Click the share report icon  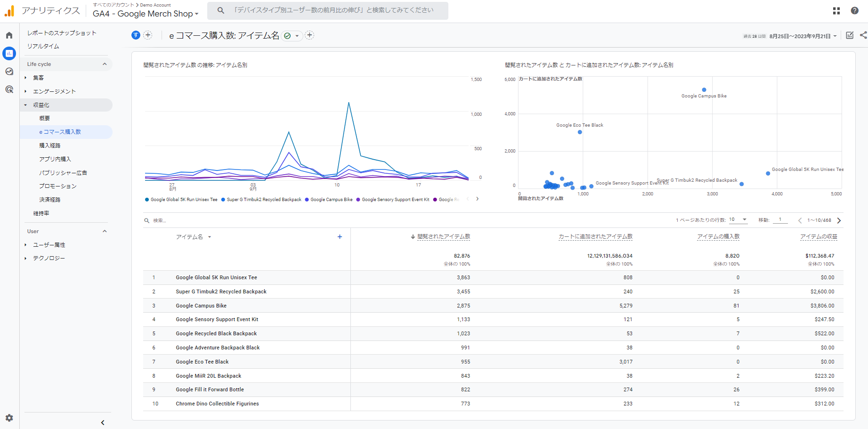(x=863, y=35)
